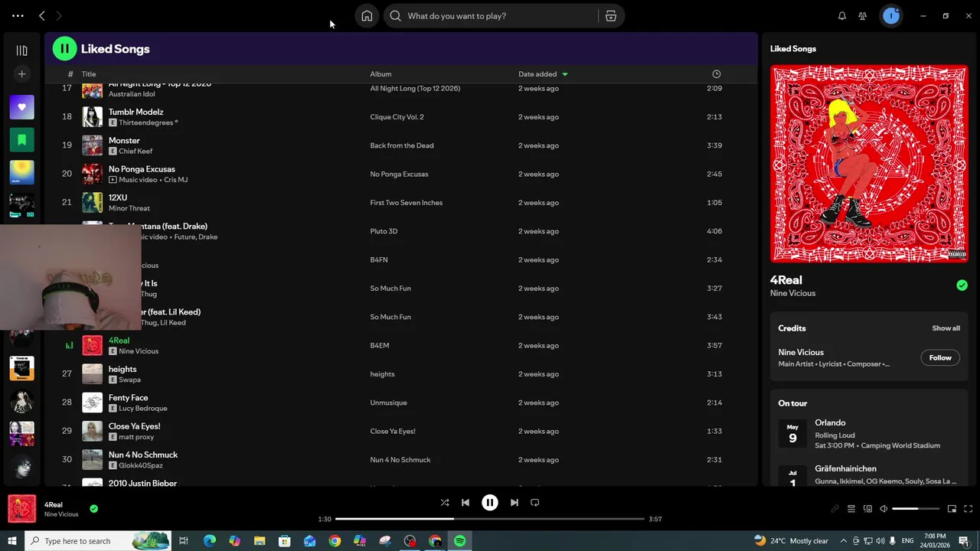Go to Home via the house icon
The image size is (980, 551).
[367, 16]
